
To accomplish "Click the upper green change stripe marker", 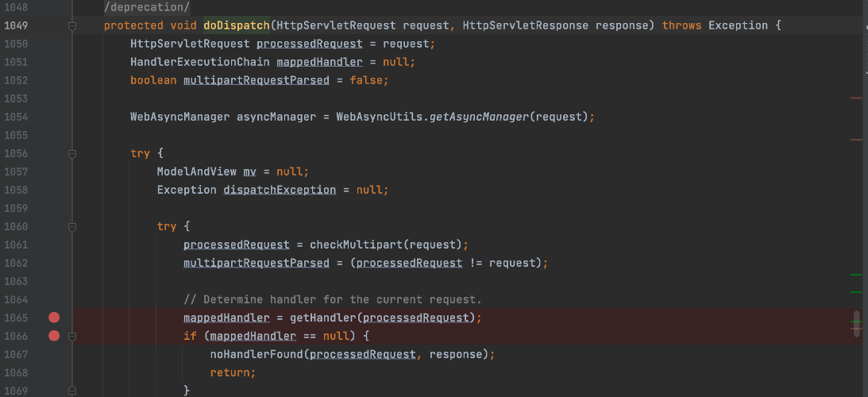I will point(856,274).
